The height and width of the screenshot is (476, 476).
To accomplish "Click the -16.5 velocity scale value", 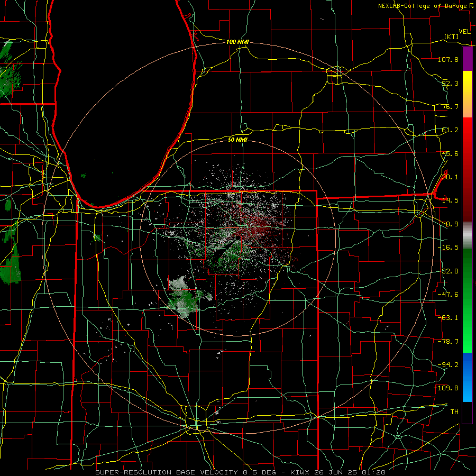I will coord(448,248).
